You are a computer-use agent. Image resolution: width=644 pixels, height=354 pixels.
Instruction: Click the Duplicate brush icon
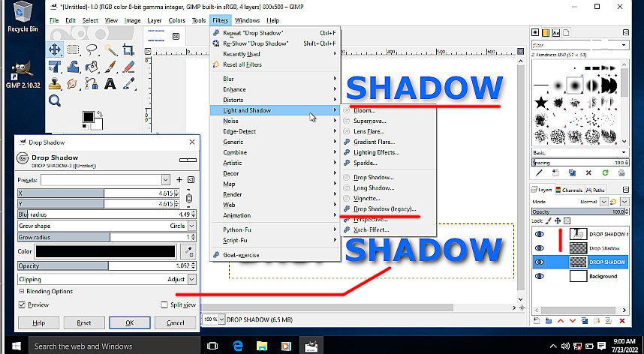click(x=572, y=173)
